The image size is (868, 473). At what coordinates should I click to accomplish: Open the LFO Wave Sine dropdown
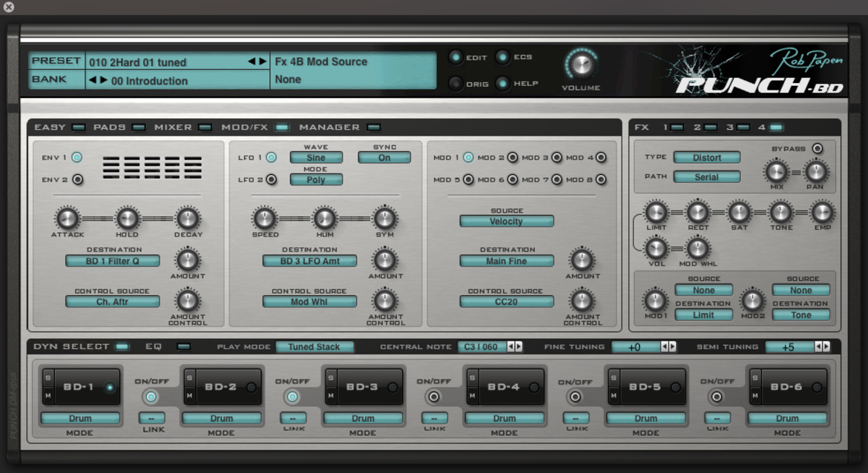(x=316, y=158)
